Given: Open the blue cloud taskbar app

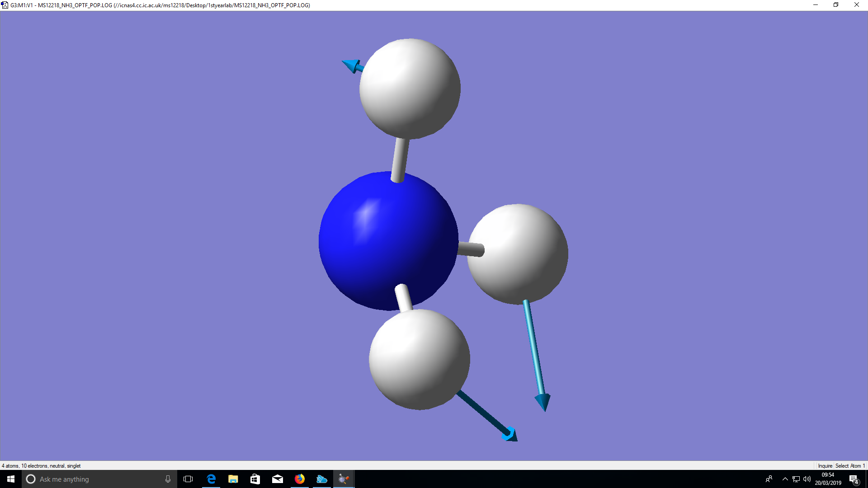Looking at the screenshot, I should tap(321, 479).
